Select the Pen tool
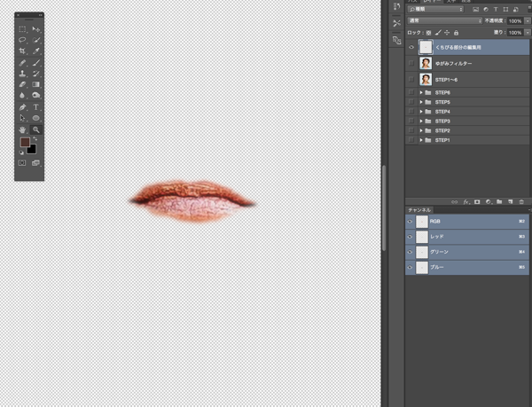 coord(22,107)
